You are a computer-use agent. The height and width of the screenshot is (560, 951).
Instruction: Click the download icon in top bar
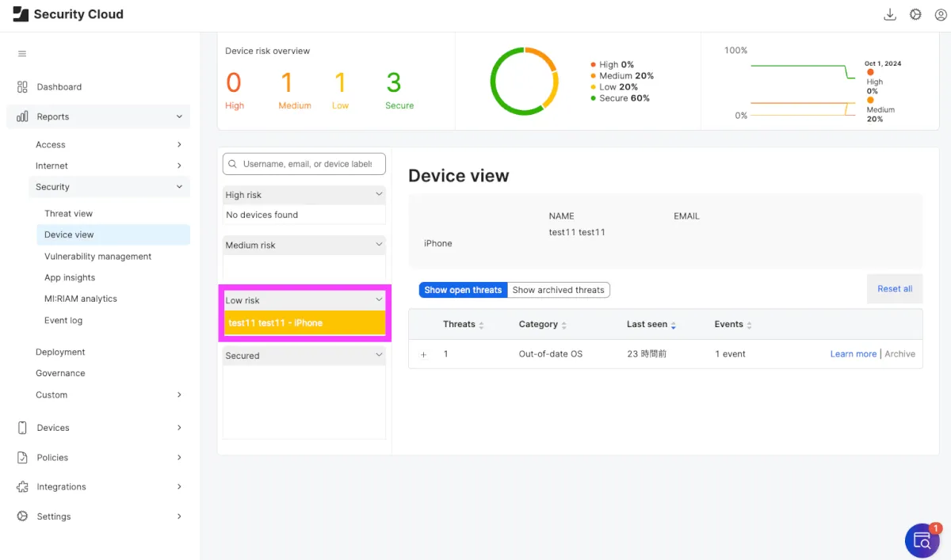tap(889, 14)
